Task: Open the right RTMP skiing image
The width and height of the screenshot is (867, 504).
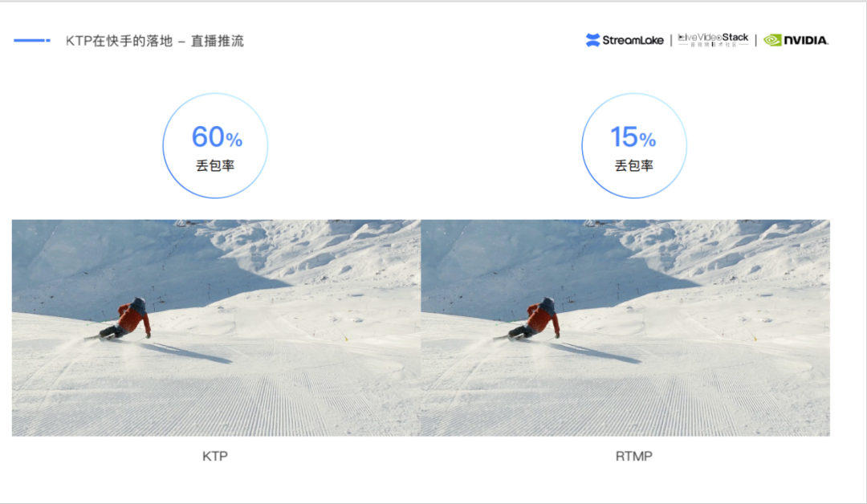Action: click(625, 327)
